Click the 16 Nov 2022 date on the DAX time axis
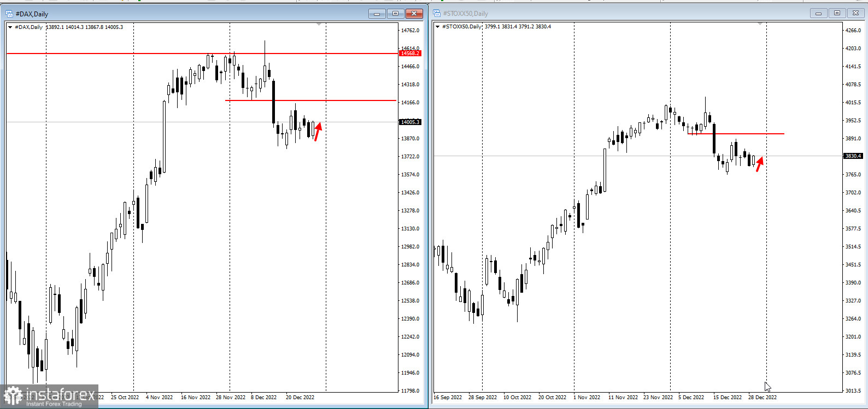868x409 pixels. pyautogui.click(x=196, y=398)
